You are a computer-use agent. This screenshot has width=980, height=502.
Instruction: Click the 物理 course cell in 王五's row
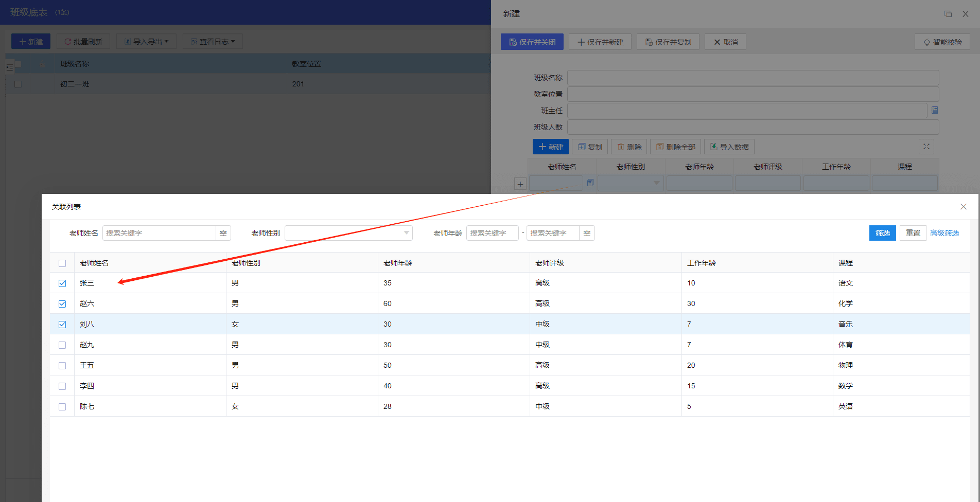[846, 365]
